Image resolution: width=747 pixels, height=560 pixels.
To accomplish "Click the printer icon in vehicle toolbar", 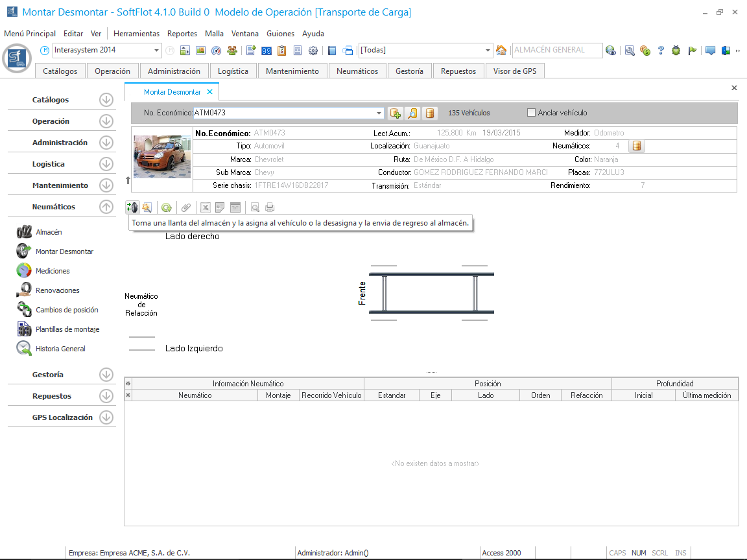I will [x=270, y=207].
